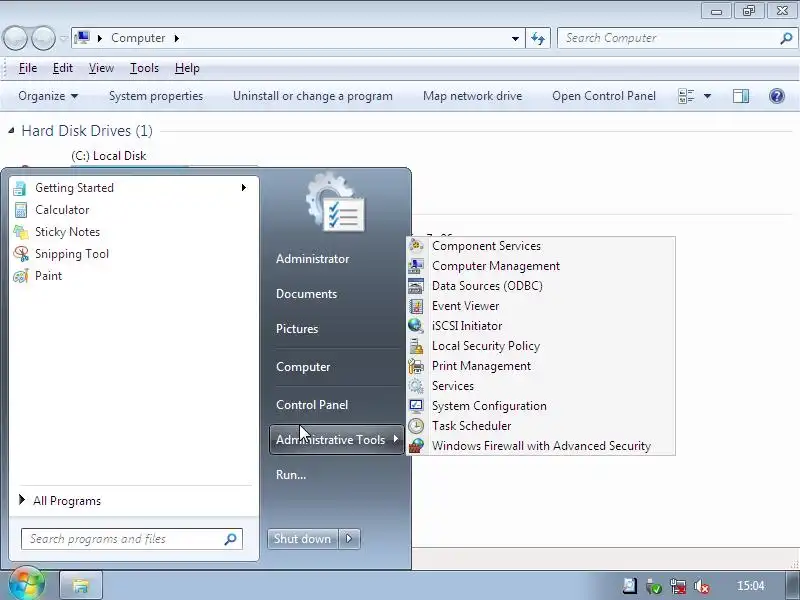800x600 pixels.
Task: Collapse the Hard Disk Drives group
Action: click(x=11, y=131)
